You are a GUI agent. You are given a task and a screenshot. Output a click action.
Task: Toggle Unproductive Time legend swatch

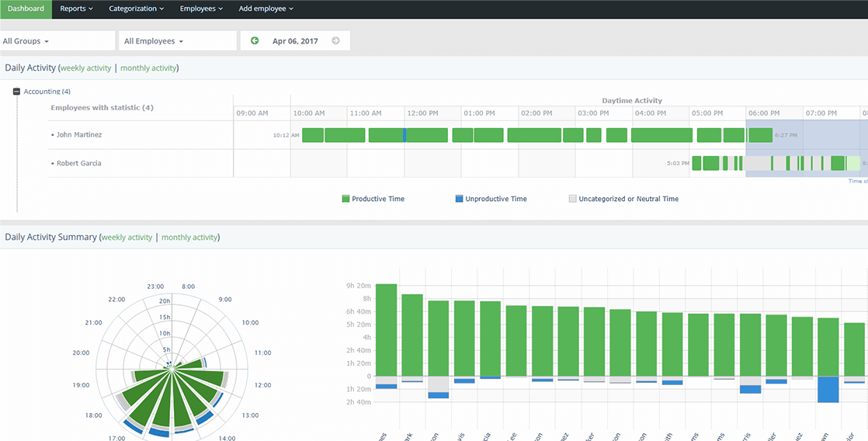coord(459,199)
